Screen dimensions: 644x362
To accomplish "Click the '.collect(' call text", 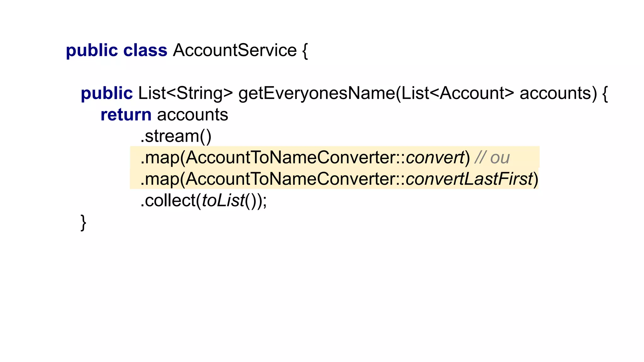I will click(171, 200).
